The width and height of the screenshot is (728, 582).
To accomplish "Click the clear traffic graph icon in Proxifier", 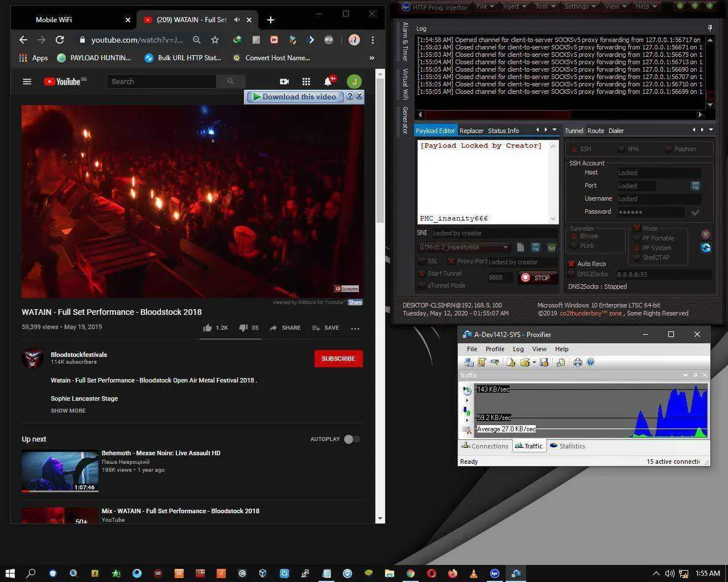I will click(x=467, y=430).
